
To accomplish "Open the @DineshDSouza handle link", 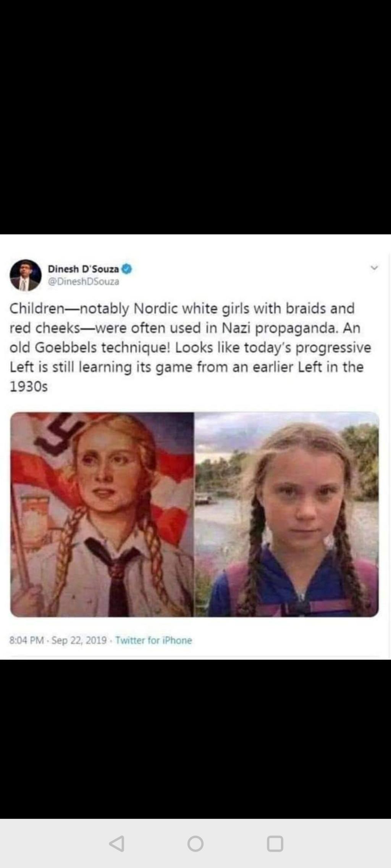I will (83, 282).
